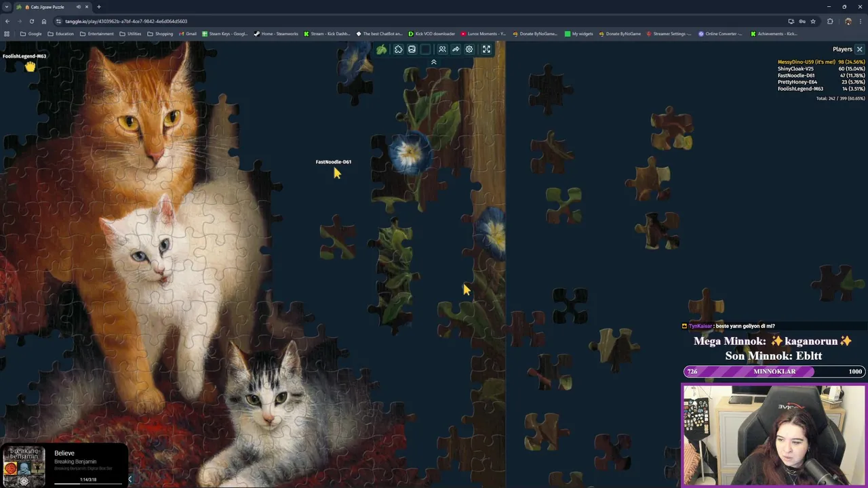The image size is (868, 488).
Task: Open the Steam Keys Google bookmark
Action: tap(226, 34)
